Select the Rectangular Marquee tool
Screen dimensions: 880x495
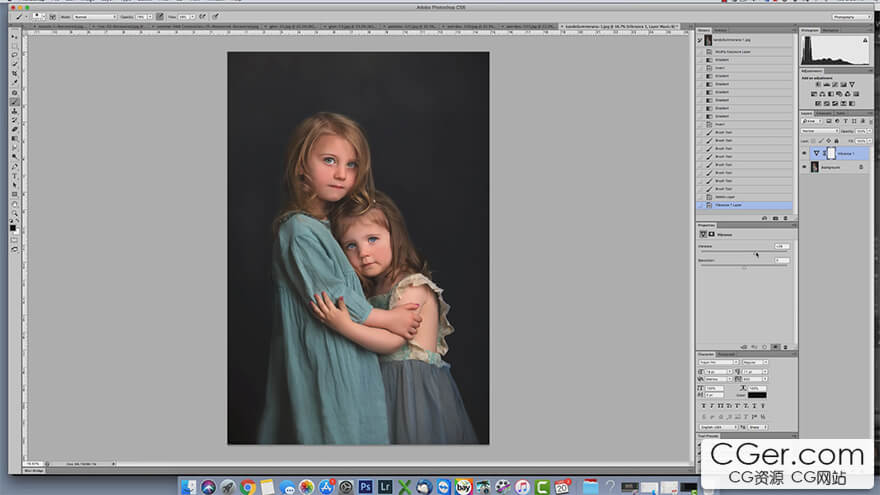click(15, 45)
